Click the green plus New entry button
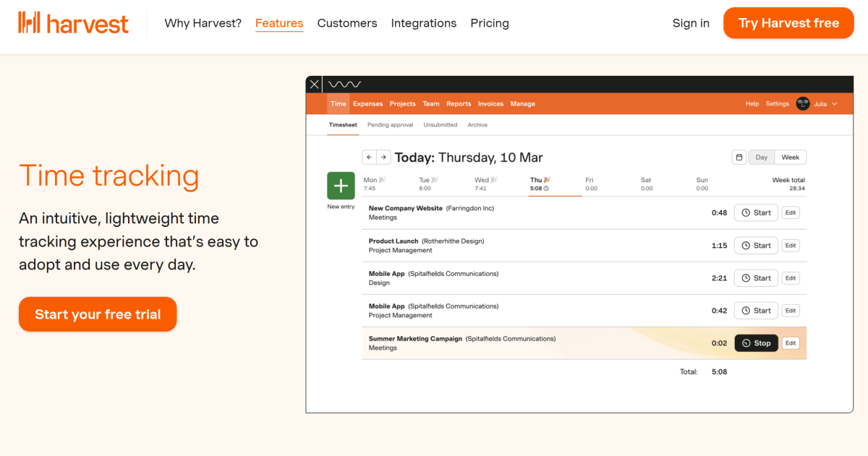The width and height of the screenshot is (868, 456). (341, 186)
